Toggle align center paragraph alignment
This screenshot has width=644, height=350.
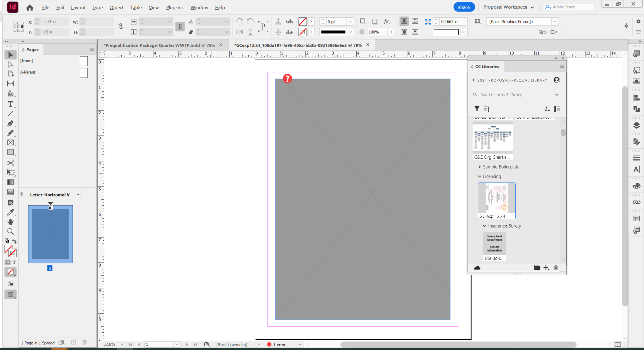[404, 21]
